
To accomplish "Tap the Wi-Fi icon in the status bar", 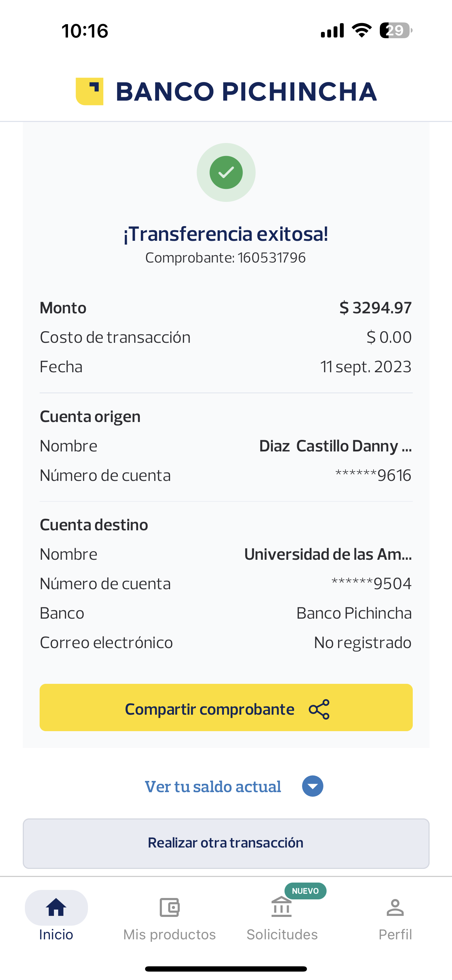I will [362, 30].
